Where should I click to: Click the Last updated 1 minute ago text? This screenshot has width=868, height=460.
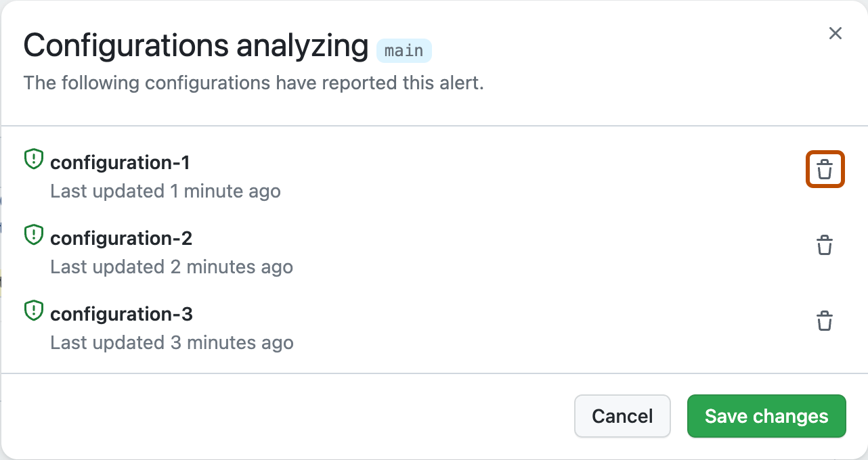pyautogui.click(x=165, y=191)
